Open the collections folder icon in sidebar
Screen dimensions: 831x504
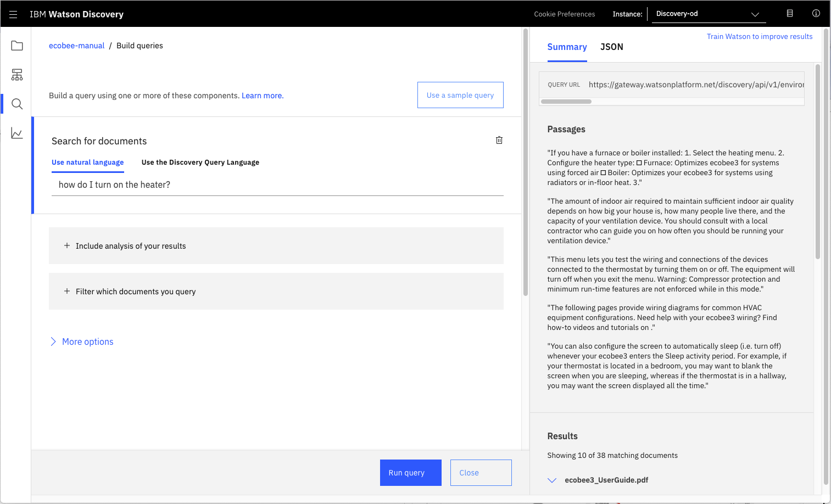click(x=17, y=46)
